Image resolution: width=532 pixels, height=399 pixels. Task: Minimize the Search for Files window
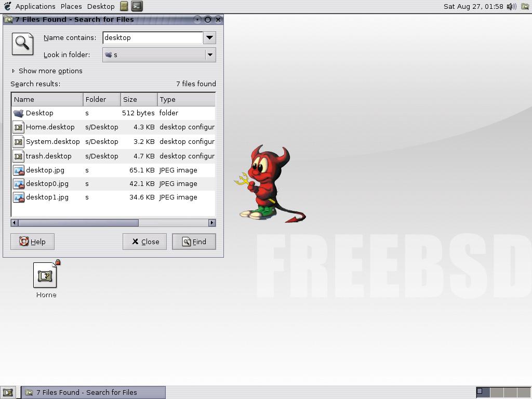(197, 20)
